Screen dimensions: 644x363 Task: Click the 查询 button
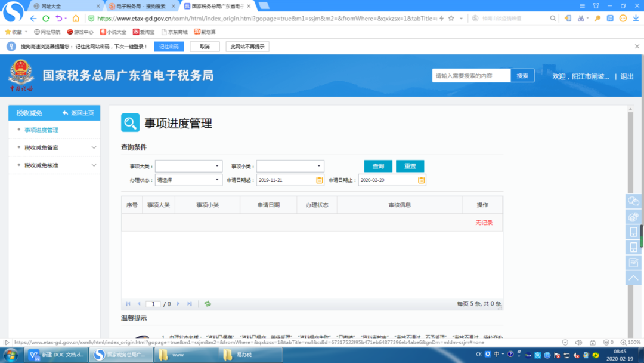[378, 166]
